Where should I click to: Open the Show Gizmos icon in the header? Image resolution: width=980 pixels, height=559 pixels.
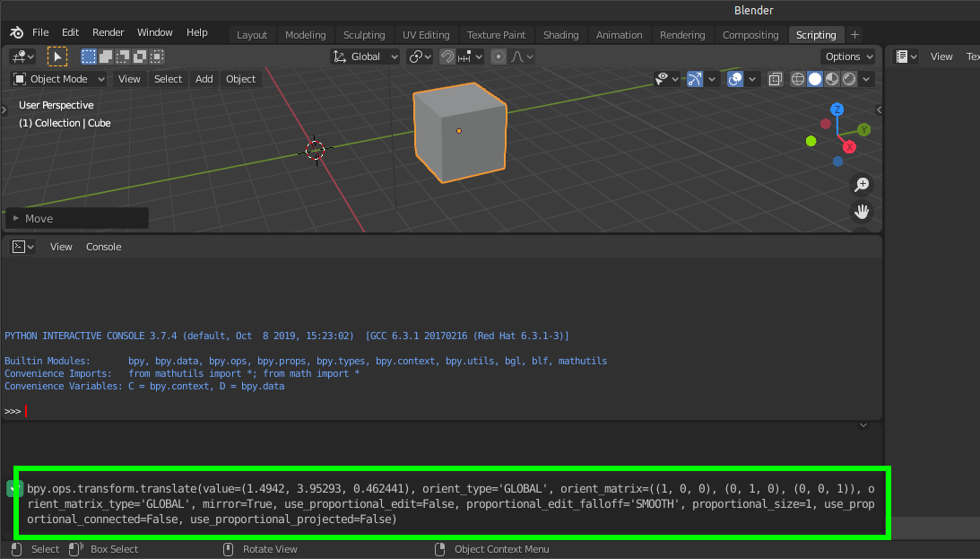click(695, 79)
